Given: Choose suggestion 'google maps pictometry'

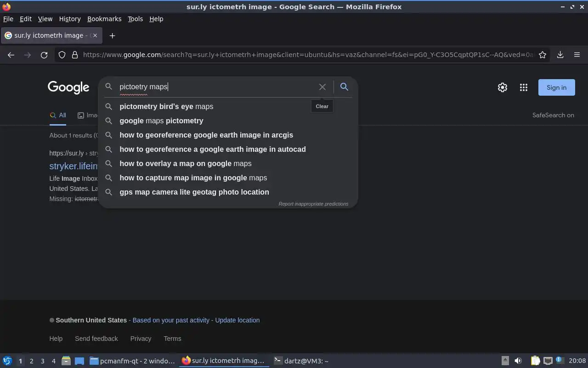Looking at the screenshot, I should (228, 121).
